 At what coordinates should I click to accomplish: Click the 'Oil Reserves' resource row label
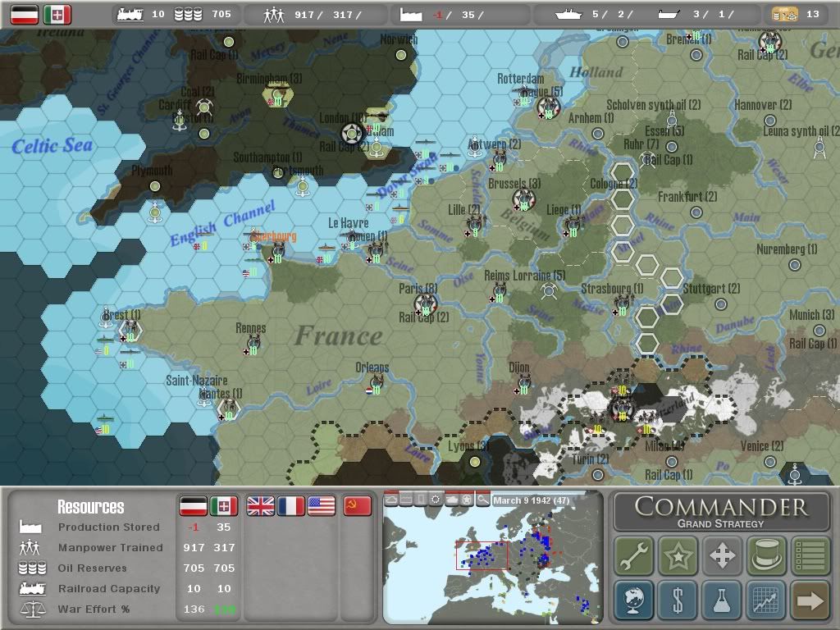coord(92,568)
